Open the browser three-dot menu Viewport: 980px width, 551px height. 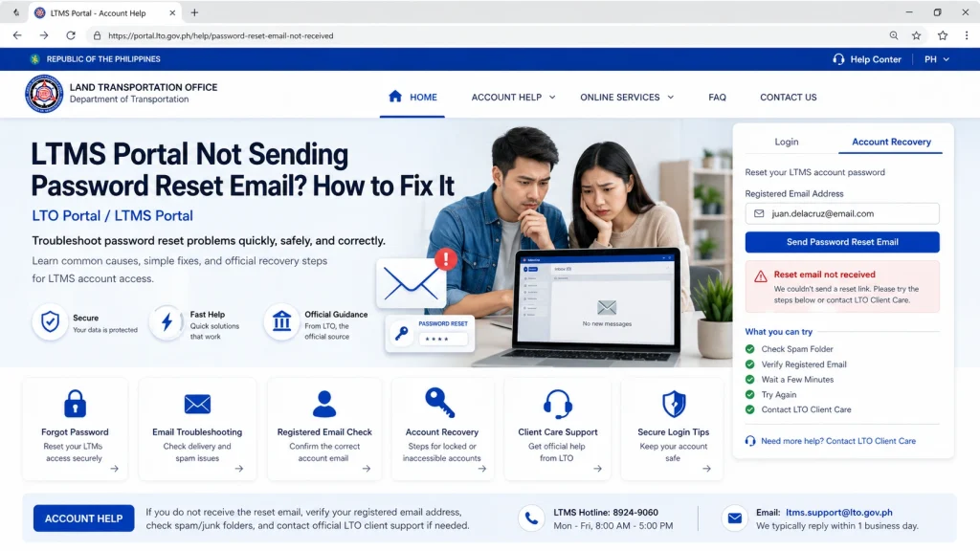(967, 35)
